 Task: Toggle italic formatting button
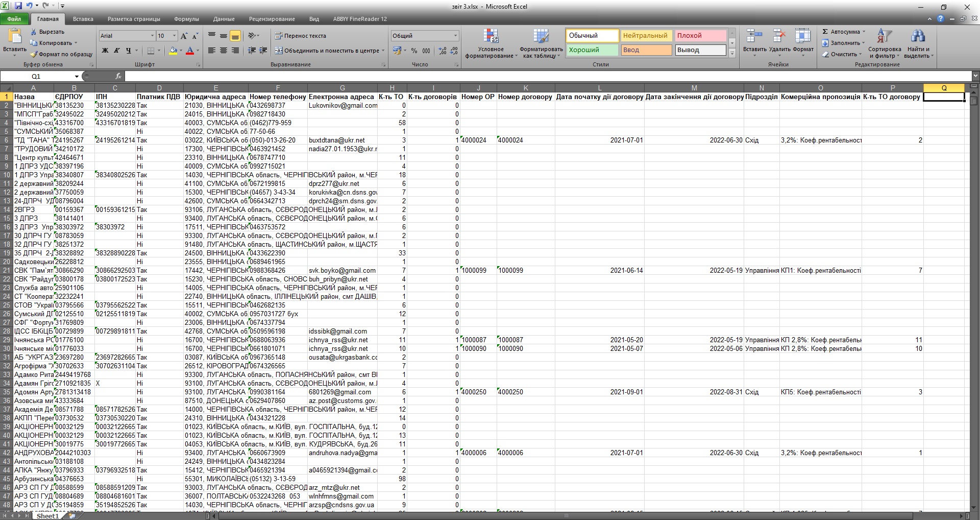(116, 51)
